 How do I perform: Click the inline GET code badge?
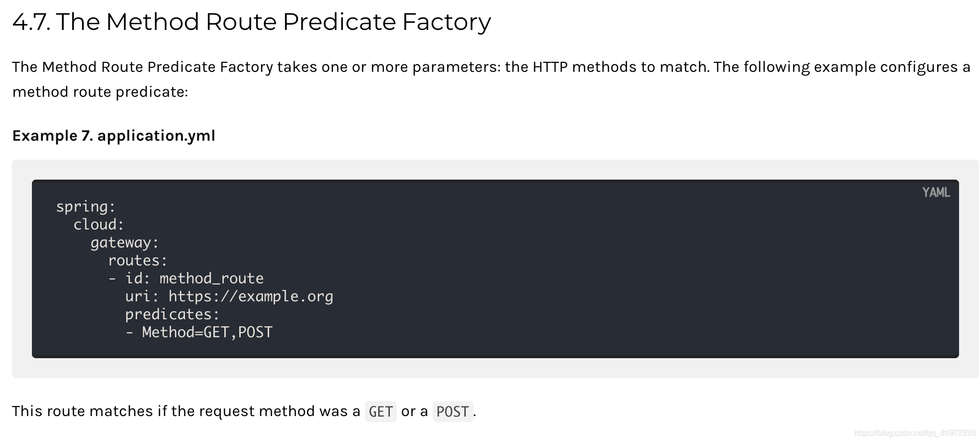point(381,412)
